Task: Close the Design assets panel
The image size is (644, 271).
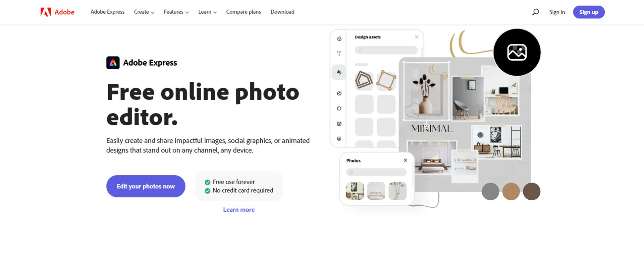Action: tap(417, 37)
